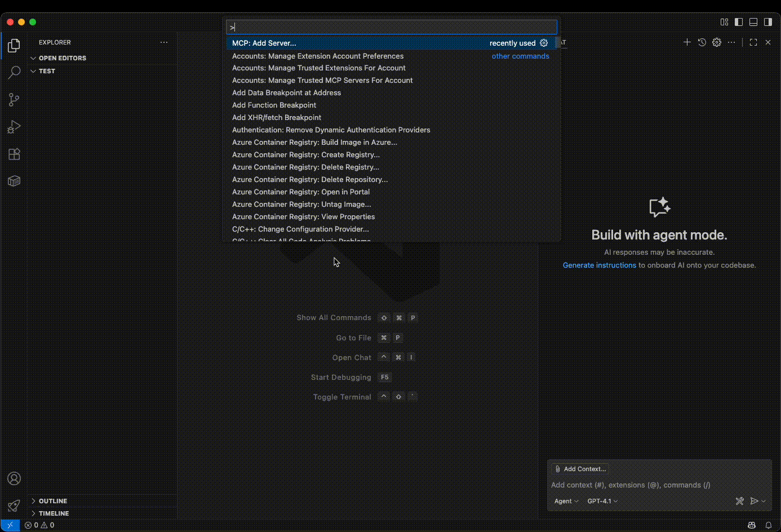
Task: Configure chat tools wrench icon
Action: (740, 501)
